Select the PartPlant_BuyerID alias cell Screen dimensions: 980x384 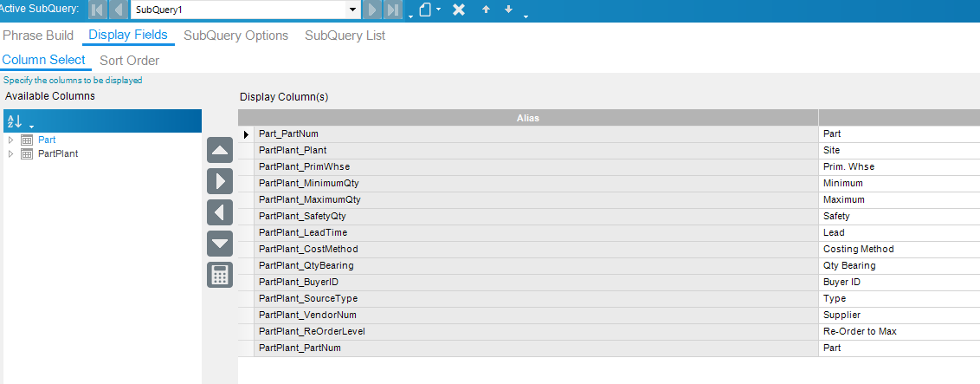coord(536,282)
